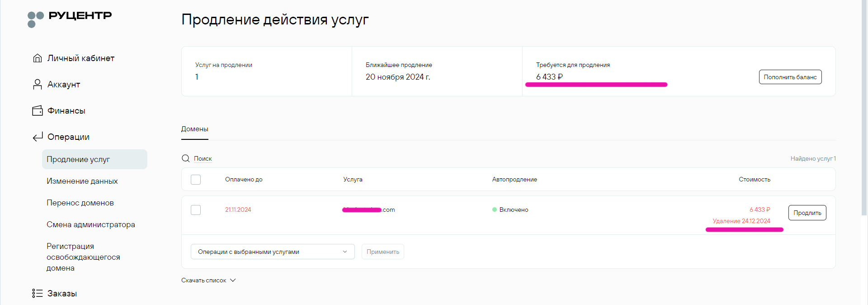Expand the Скачать список chevron
Viewport: 868px width, 305px height.
click(233, 281)
